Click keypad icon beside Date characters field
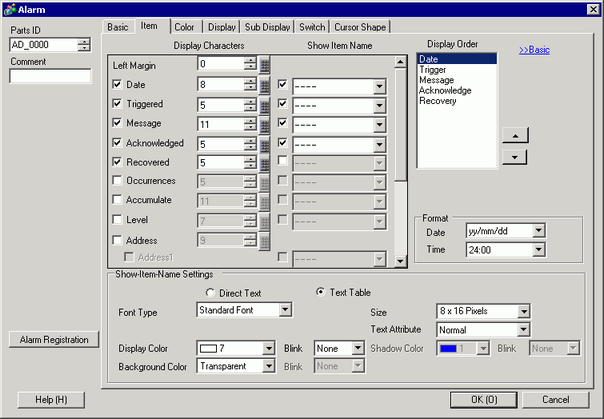 265,85
